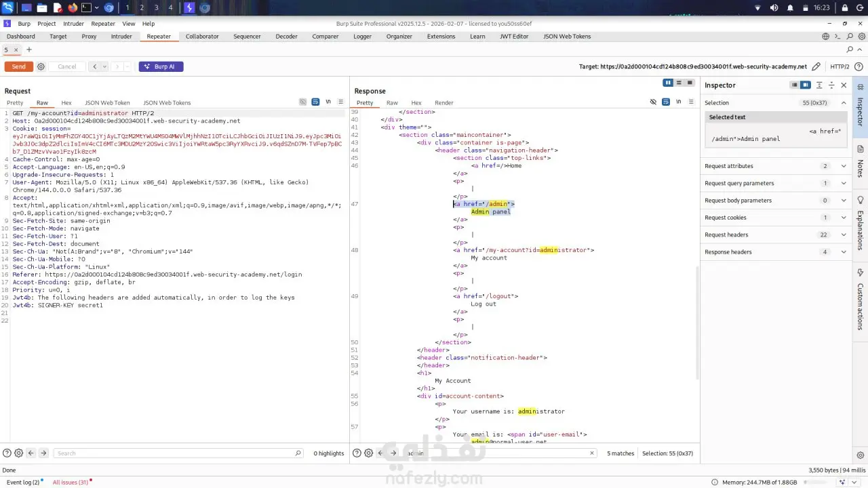The image size is (868, 488).
Task: Select combined tabbed layout view
Action: 690,83
